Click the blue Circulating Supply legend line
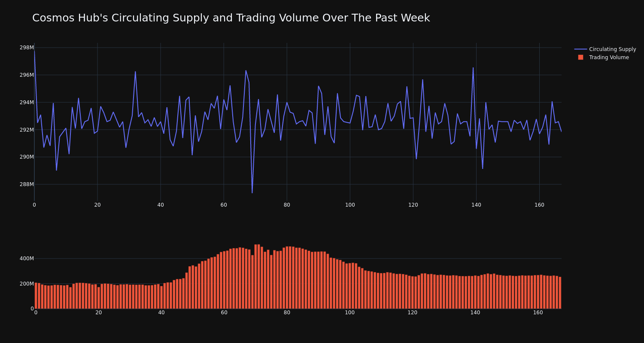644x343 pixels. [580, 49]
